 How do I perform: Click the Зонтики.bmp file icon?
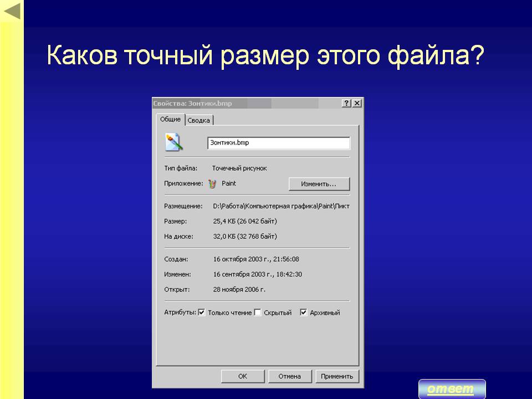[173, 142]
